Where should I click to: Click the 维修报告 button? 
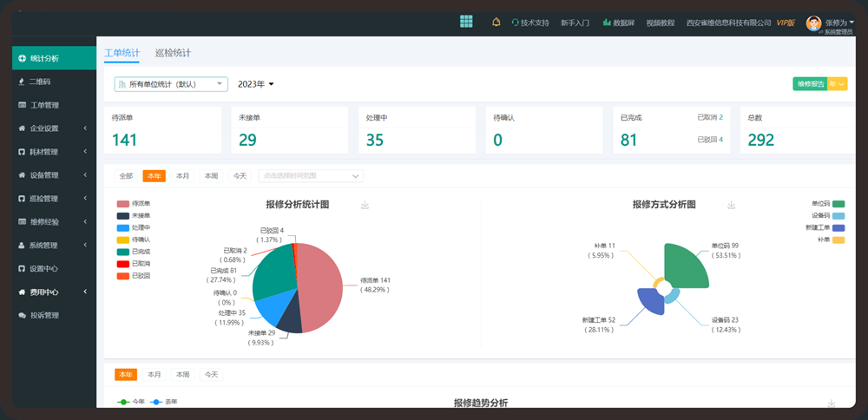809,83
